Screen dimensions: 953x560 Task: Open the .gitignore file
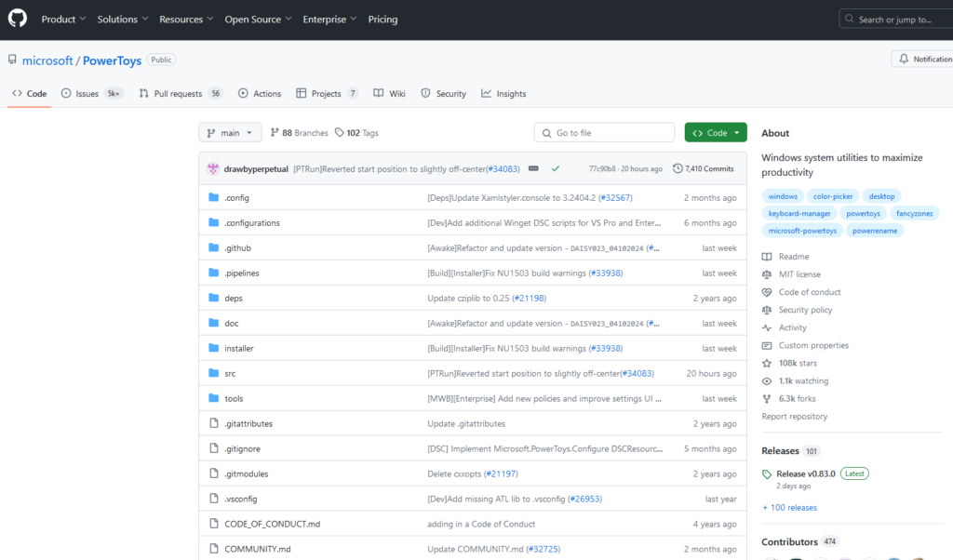coord(243,448)
